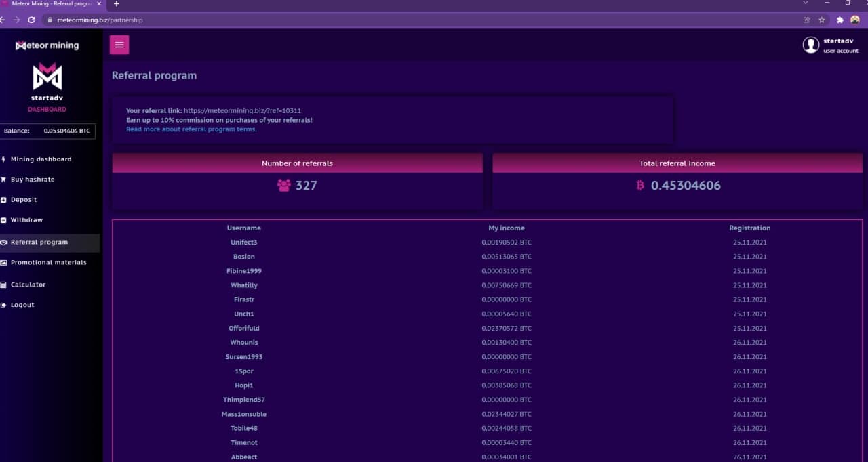Open Promotional materials section

(48, 263)
